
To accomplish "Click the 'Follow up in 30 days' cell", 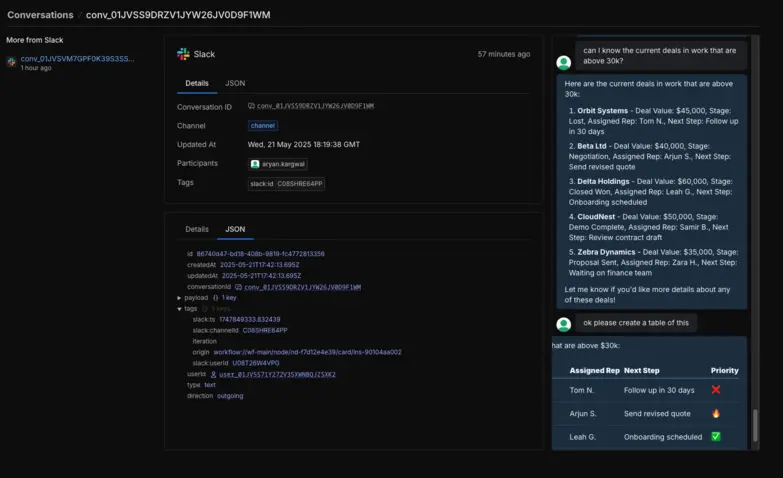I will [x=659, y=390].
